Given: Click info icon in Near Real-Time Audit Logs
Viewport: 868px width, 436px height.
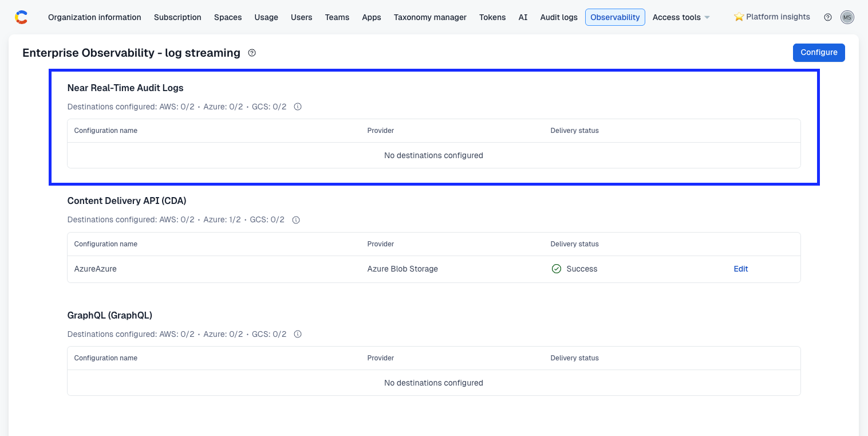Looking at the screenshot, I should click(298, 107).
